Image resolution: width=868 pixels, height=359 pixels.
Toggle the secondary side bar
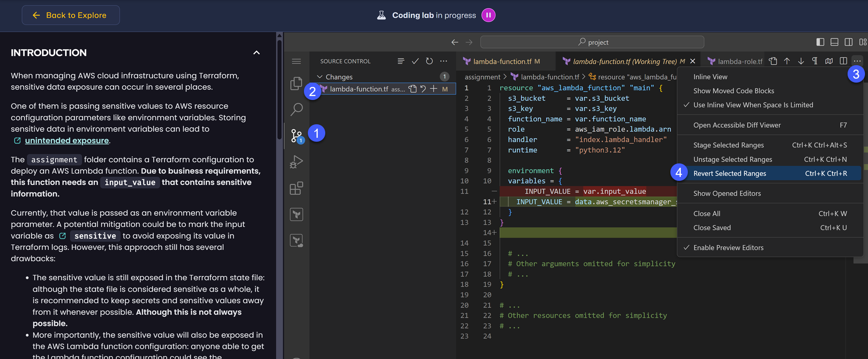click(848, 42)
